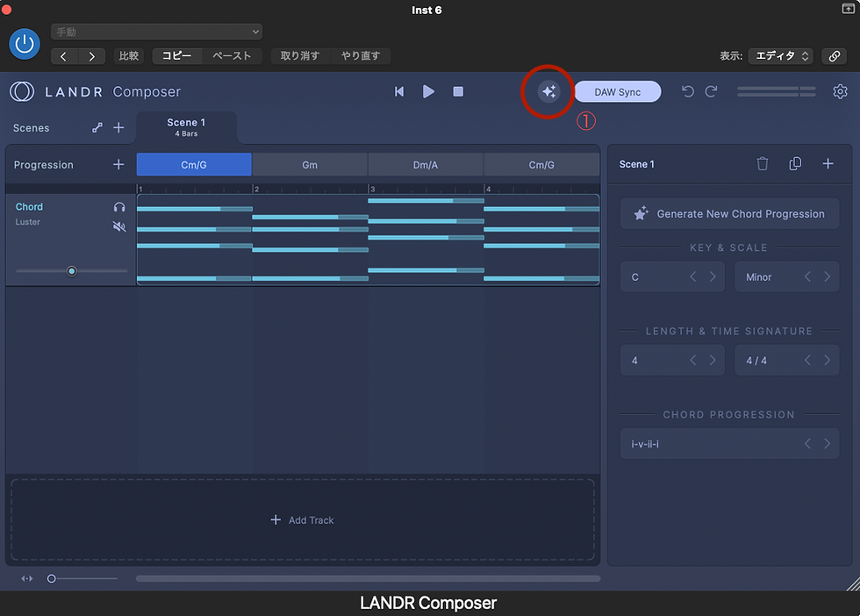Select the Scene 1 tab

[x=186, y=127]
